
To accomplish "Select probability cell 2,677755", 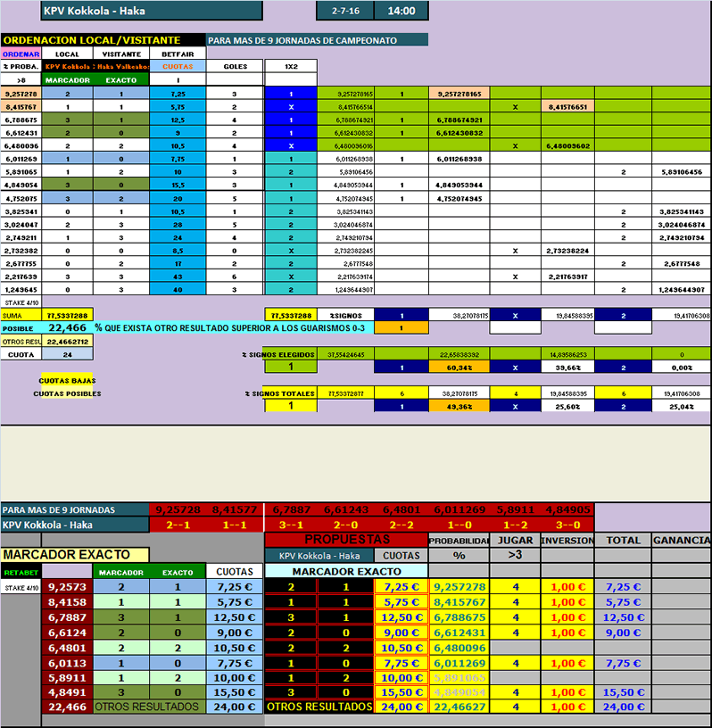I will pyautogui.click(x=21, y=264).
